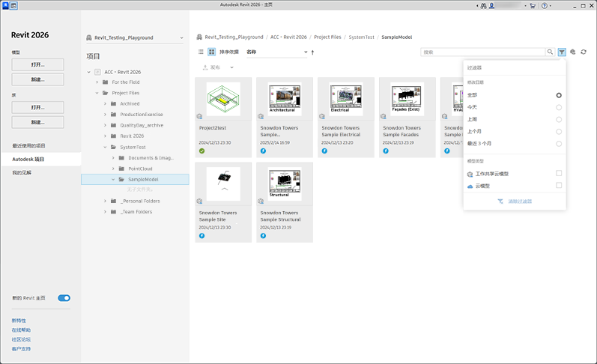Switch to list view icon
The width and height of the screenshot is (597, 364).
coord(201,52)
